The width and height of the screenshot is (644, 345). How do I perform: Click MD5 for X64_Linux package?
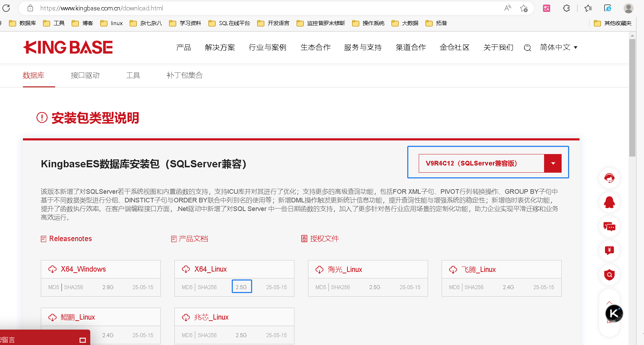(187, 287)
